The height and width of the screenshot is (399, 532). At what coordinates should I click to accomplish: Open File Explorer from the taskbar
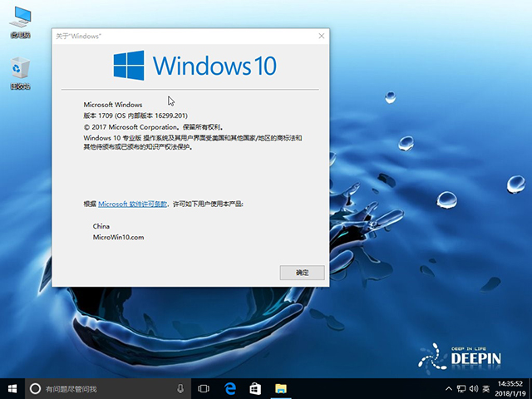tap(281, 388)
